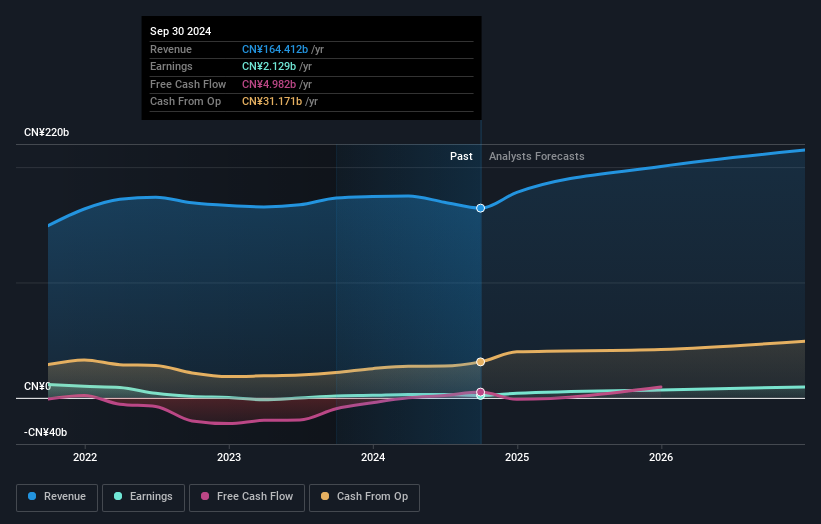Click the CN¥0 y-axis label
The image size is (821, 524).
[x=37, y=386]
